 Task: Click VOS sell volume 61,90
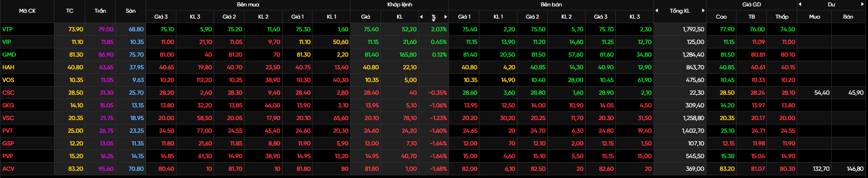tap(644, 80)
